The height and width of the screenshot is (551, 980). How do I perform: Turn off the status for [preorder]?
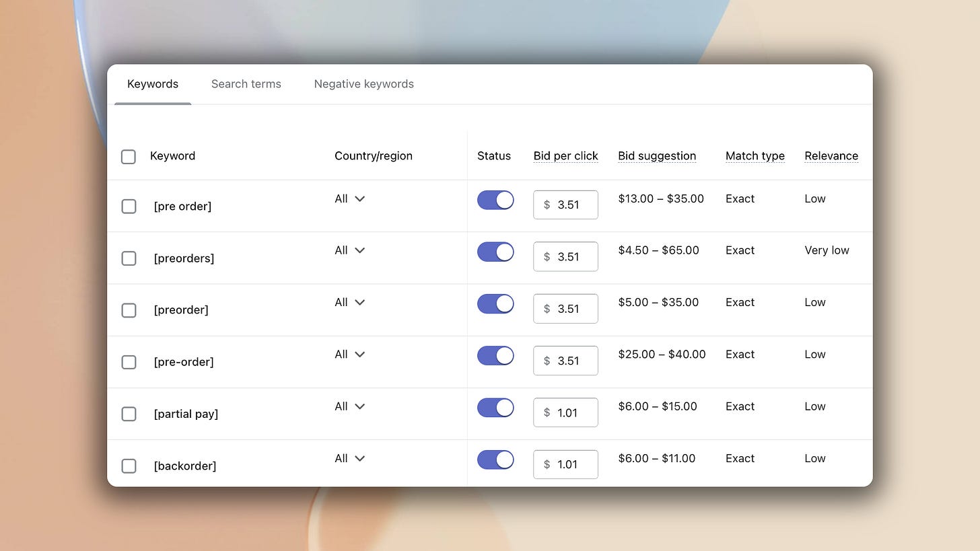click(495, 303)
